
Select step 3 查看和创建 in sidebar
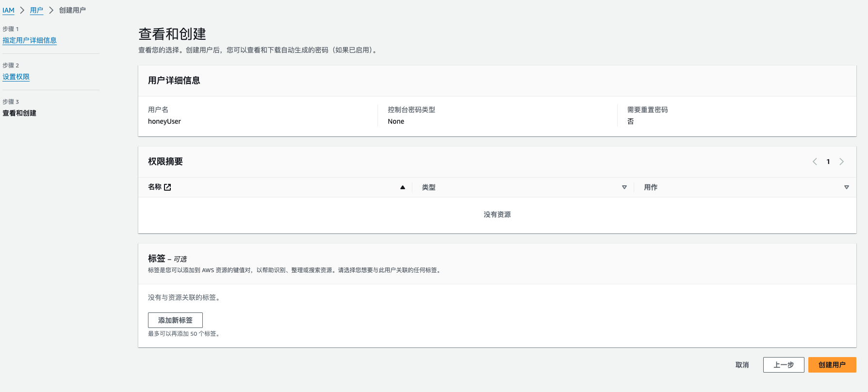19,113
